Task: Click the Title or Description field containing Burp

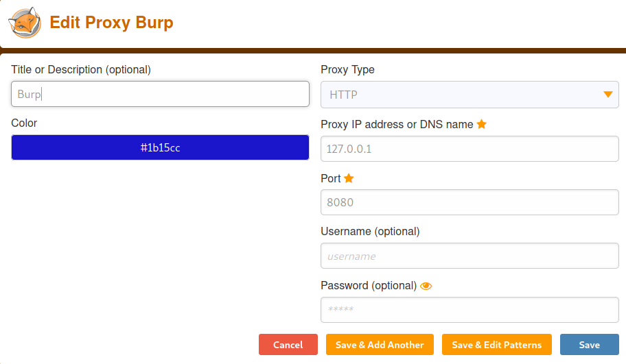Action: 160,94
